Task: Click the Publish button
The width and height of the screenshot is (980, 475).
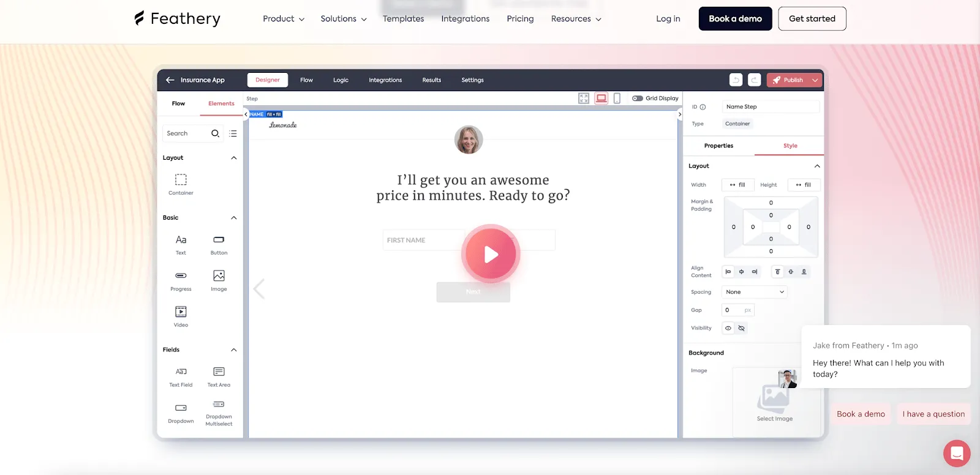Action: [788, 80]
